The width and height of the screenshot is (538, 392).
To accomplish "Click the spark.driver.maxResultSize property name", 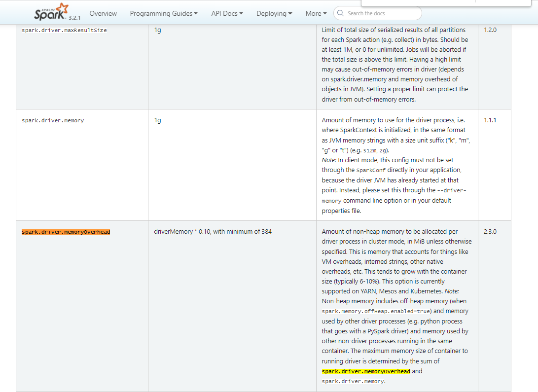I will pyautogui.click(x=64, y=30).
